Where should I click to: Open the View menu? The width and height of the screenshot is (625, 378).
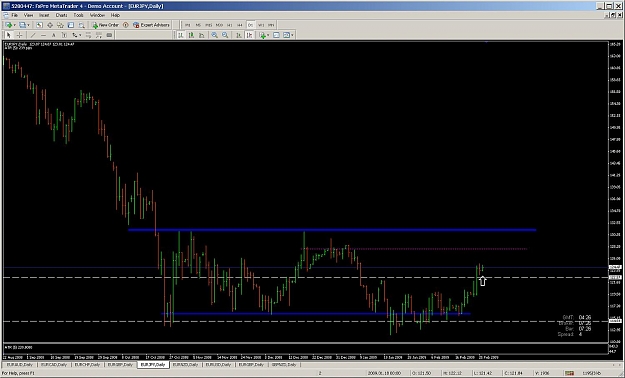(28, 15)
